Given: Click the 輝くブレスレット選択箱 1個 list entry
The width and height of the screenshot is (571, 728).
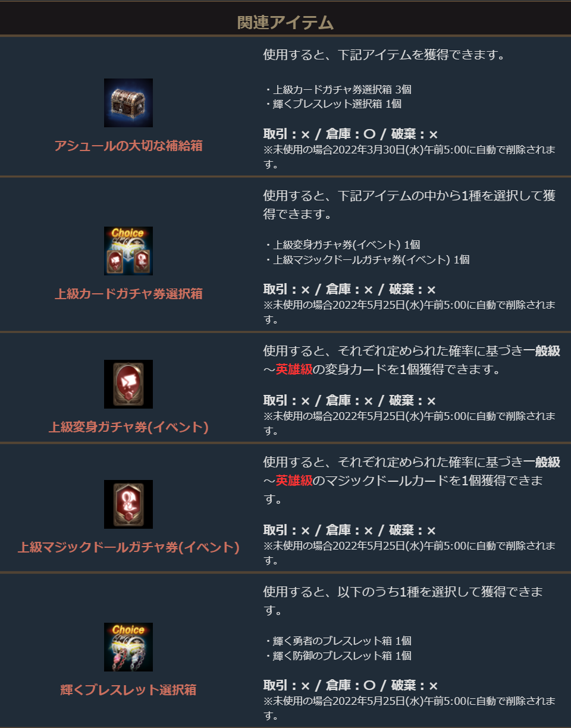Looking at the screenshot, I should click(333, 104).
